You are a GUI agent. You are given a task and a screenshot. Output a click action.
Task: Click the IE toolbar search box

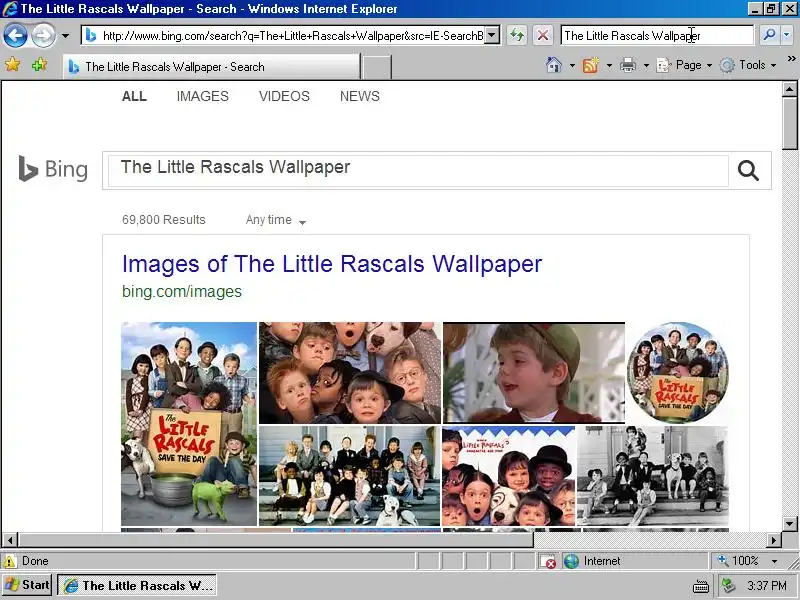[657, 36]
